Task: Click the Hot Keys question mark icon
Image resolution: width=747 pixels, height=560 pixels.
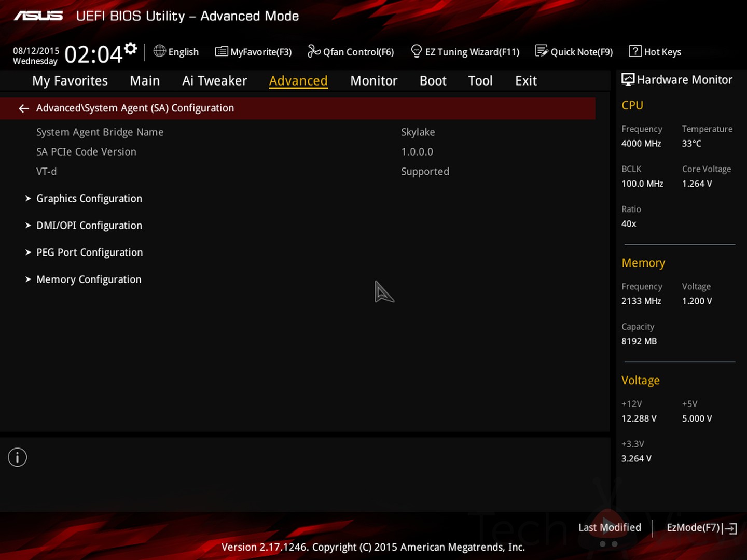Action: pos(635,51)
